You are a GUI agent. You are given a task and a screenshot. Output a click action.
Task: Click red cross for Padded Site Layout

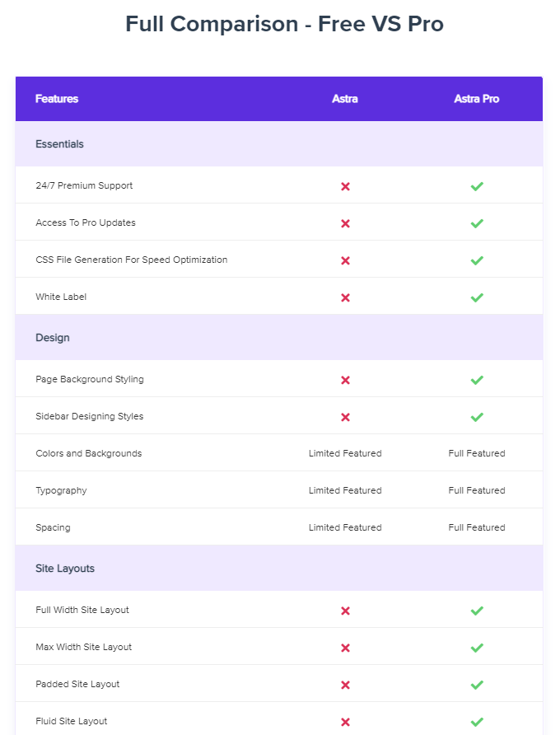pos(345,685)
